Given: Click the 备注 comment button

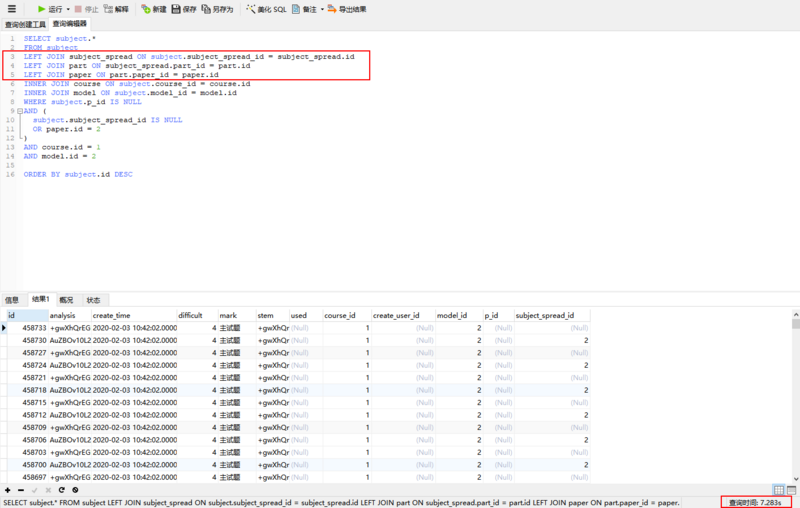Looking at the screenshot, I should [304, 9].
